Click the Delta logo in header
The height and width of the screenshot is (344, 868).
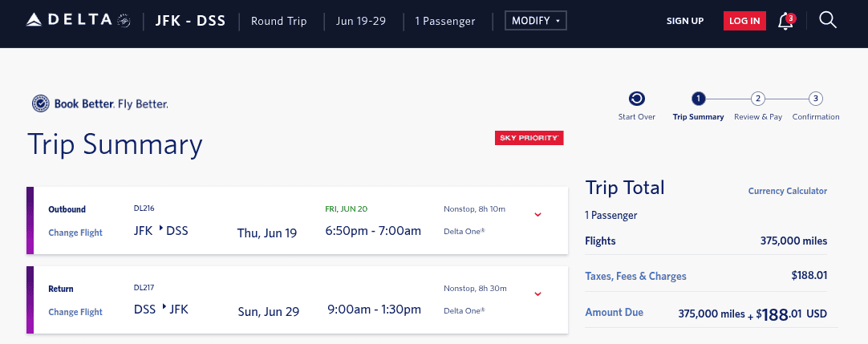(79, 20)
